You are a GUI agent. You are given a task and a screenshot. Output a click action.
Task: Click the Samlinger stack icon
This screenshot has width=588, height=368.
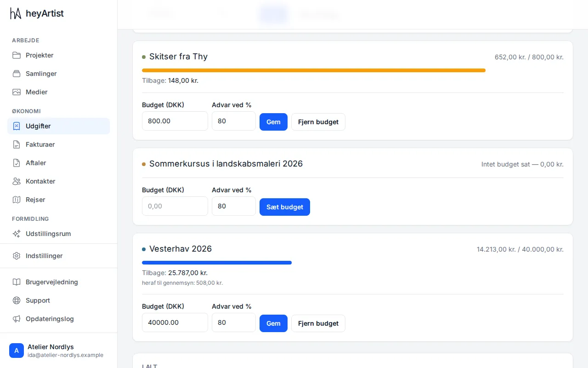click(17, 74)
